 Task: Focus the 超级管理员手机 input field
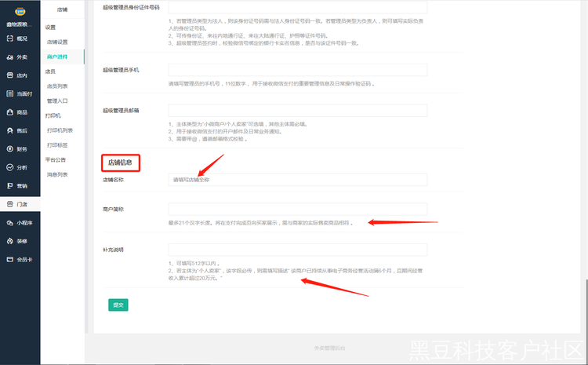(x=298, y=70)
